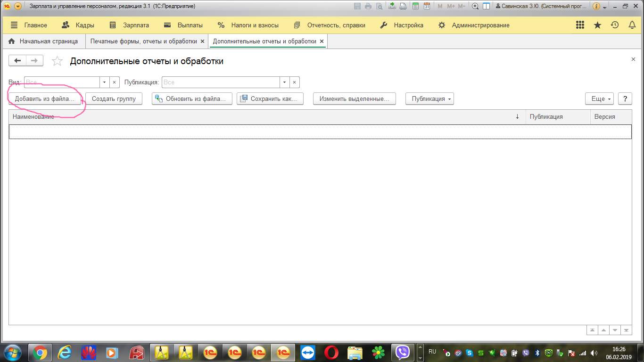This screenshot has width=644, height=362.
Task: Click Изменить выделенные button
Action: coord(355,99)
